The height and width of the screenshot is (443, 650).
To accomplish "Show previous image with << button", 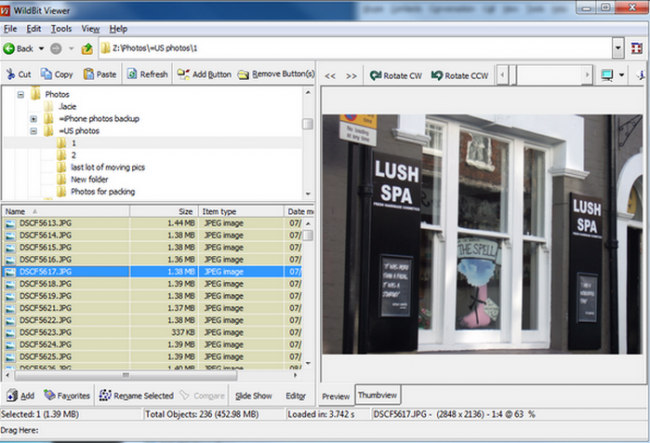I will (x=330, y=76).
